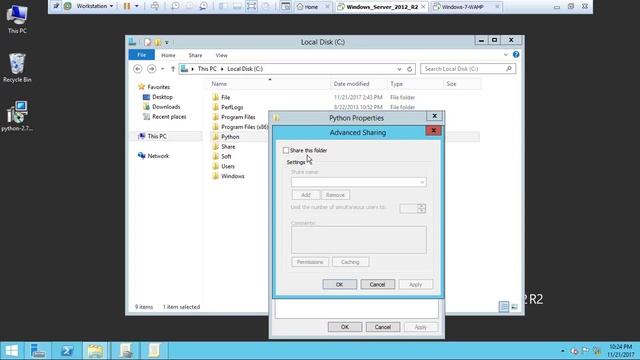Open PowerShell from taskbar
Viewport: 640px width, 360px height.
click(x=67, y=351)
